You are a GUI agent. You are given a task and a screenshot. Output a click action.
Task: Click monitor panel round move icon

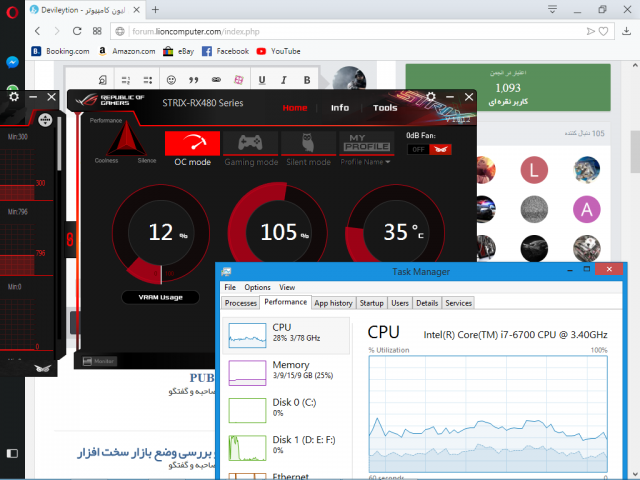point(45,120)
